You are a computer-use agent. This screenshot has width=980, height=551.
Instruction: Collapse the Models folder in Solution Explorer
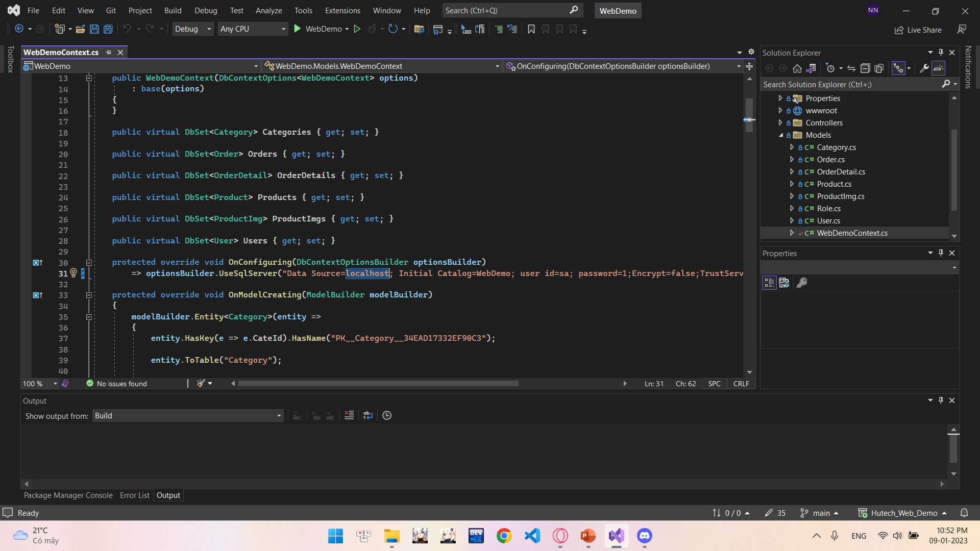780,135
